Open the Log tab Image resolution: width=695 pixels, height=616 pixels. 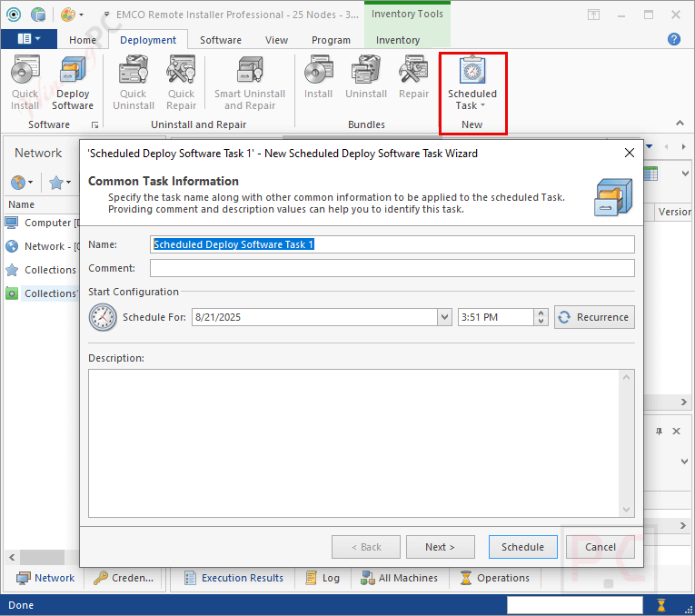(x=323, y=578)
